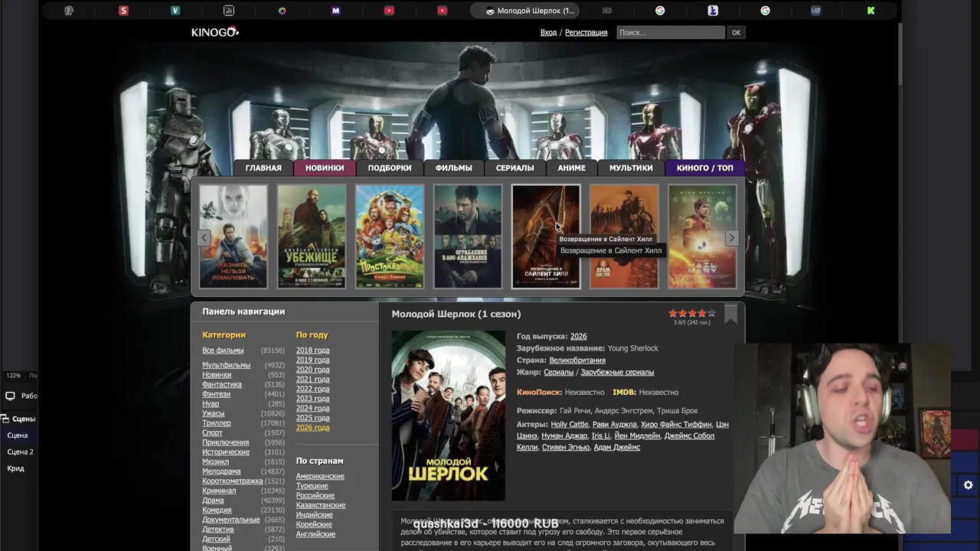Image resolution: width=980 pixels, height=551 pixels.
Task: Open the Google tab beside the 17 icon tab
Action: pyautogui.click(x=765, y=11)
